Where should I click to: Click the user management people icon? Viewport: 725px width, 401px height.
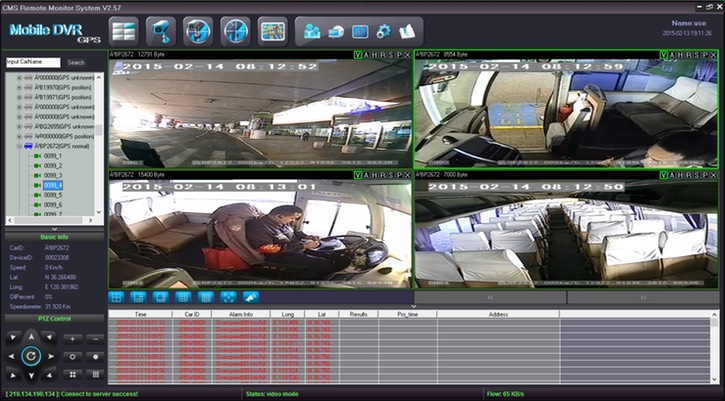[313, 30]
